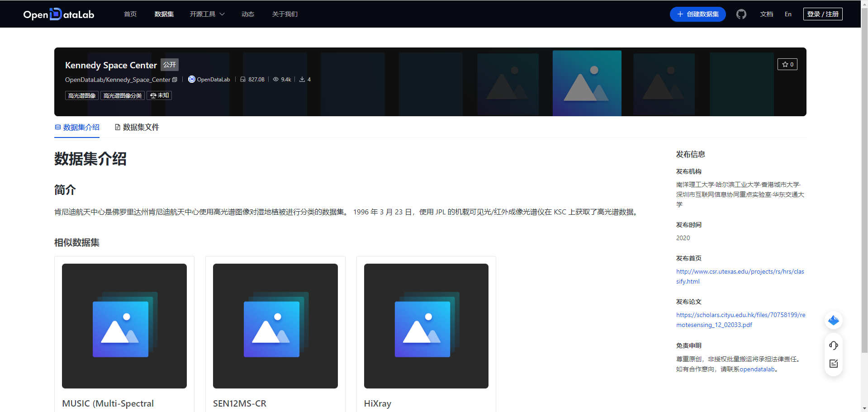Viewport: 868px width, 412px height.
Task: Open the feedback edit icon on the right
Action: click(834, 363)
